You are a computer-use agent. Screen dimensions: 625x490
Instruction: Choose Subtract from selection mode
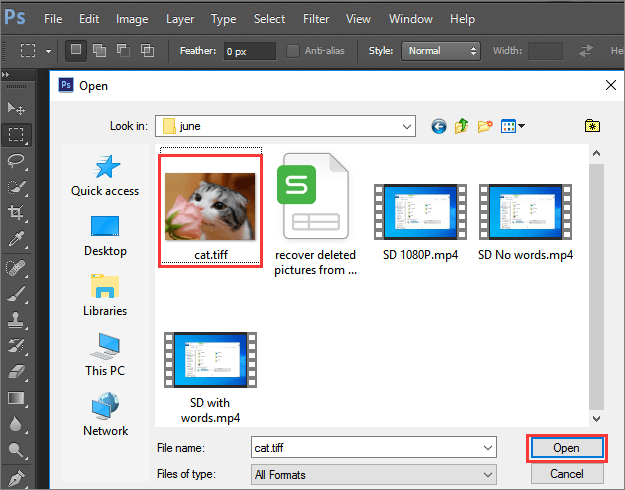point(124,50)
